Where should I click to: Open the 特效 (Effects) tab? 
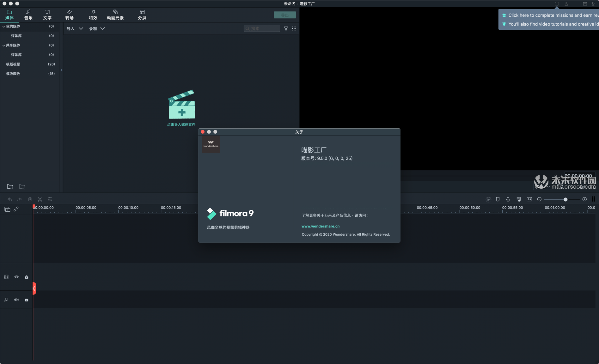coord(93,15)
